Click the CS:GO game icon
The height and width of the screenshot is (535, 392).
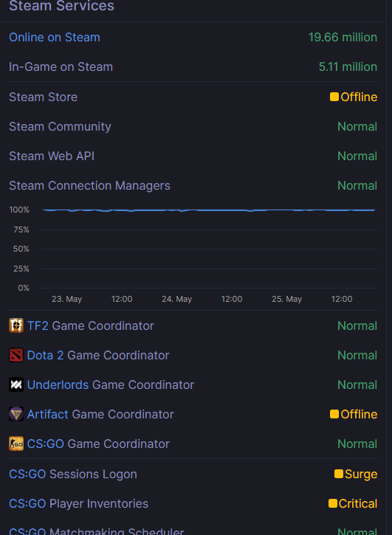(x=16, y=443)
